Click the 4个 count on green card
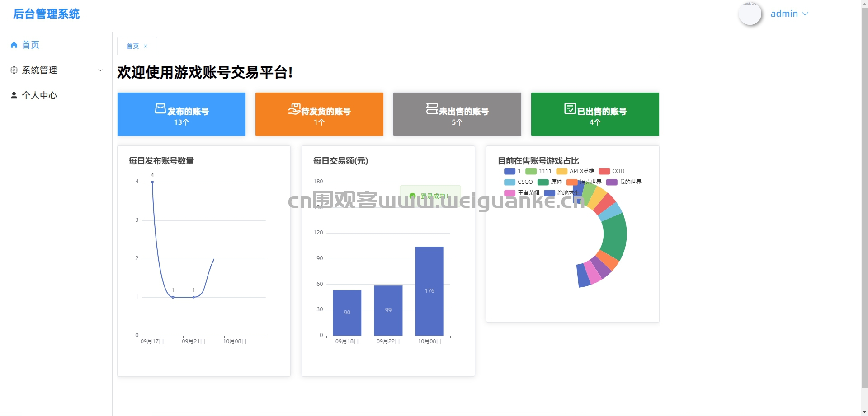 (595, 122)
